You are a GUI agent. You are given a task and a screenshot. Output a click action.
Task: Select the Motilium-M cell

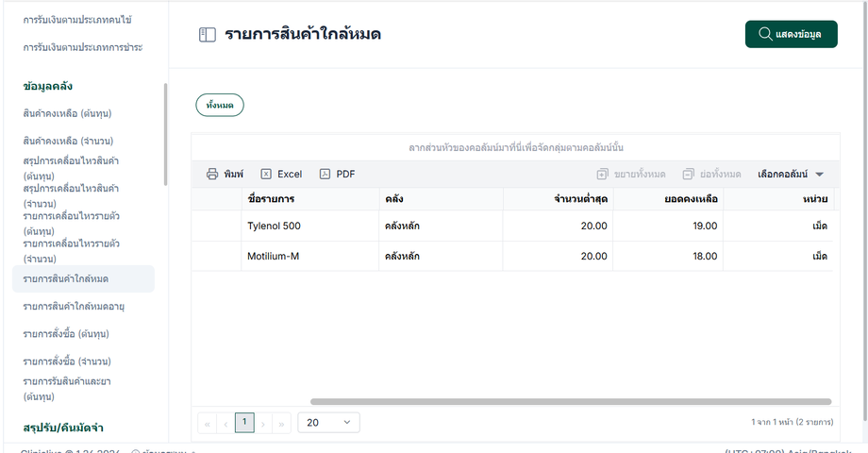coord(310,256)
